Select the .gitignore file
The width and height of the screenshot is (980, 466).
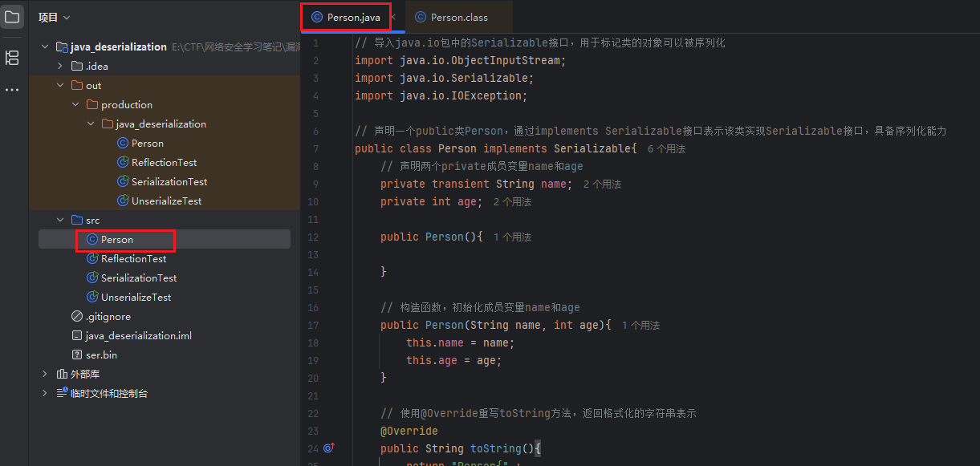coord(108,317)
